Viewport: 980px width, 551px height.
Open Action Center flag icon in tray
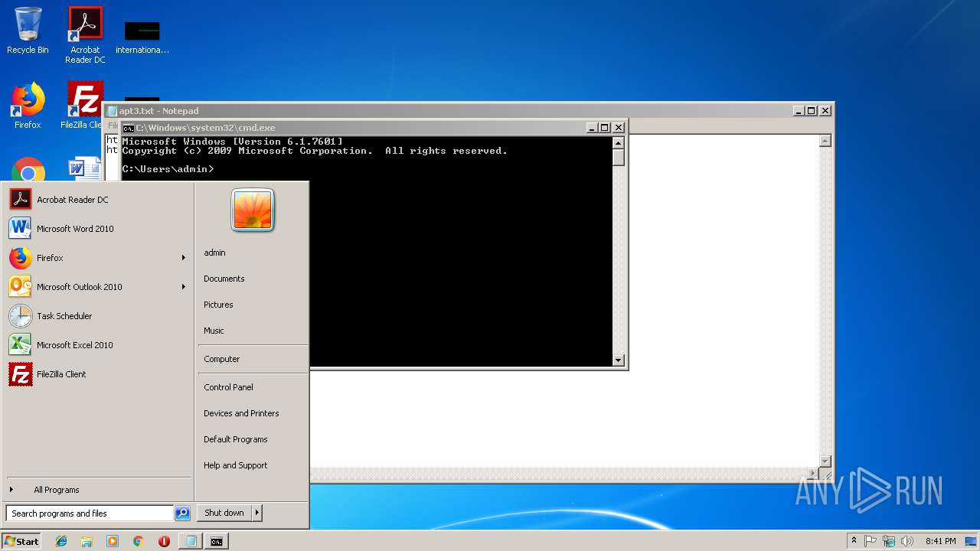871,541
